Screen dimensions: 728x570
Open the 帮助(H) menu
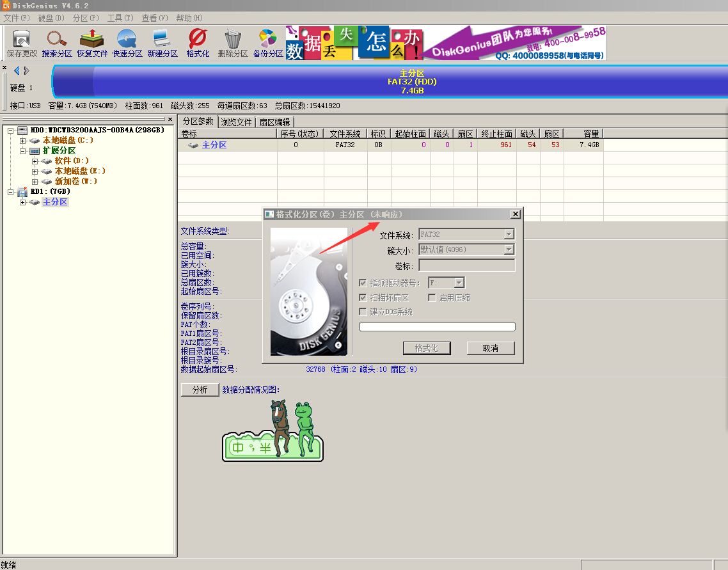click(x=189, y=18)
